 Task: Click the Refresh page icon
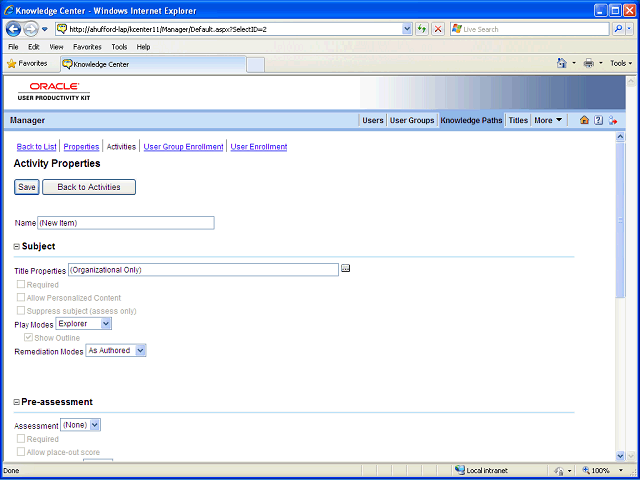click(422, 29)
